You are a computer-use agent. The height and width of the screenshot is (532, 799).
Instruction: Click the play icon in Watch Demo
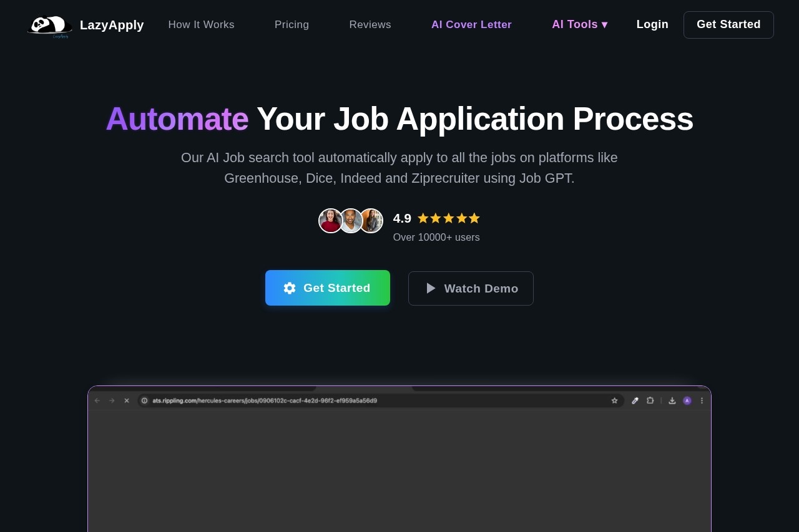pos(430,288)
